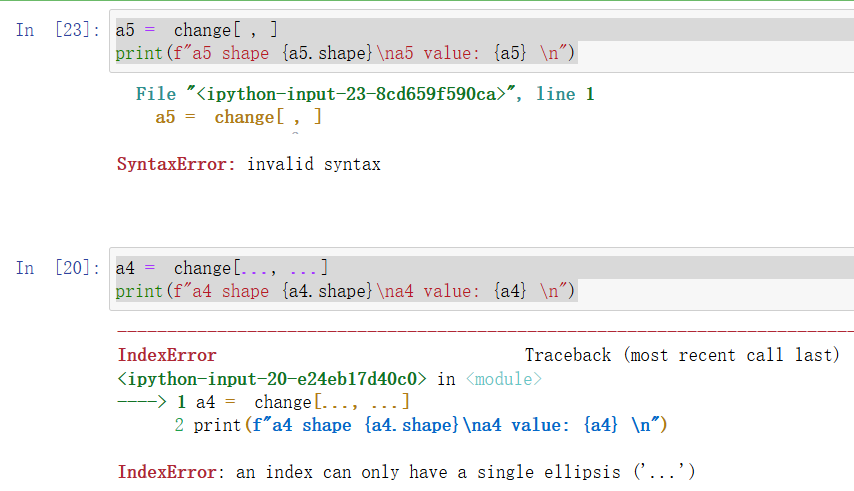
Task: Click the echoed 'a5 = change[ , ]' error line
Action: 239,117
